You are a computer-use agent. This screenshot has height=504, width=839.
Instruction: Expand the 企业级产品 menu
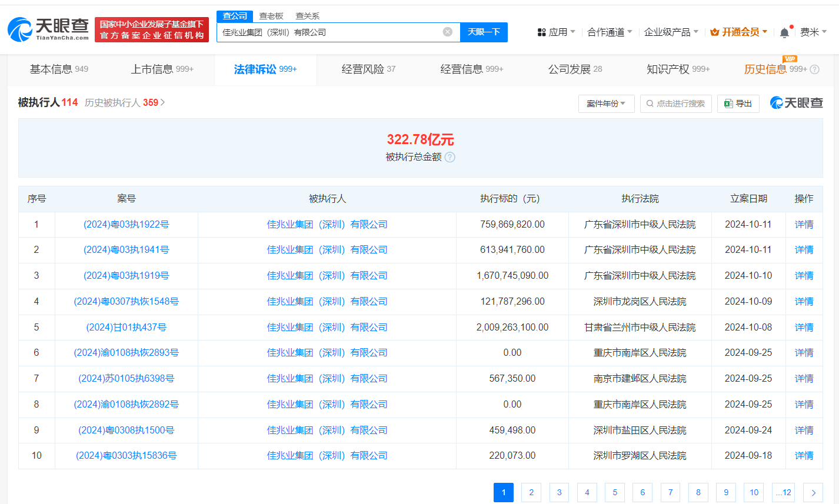671,32
